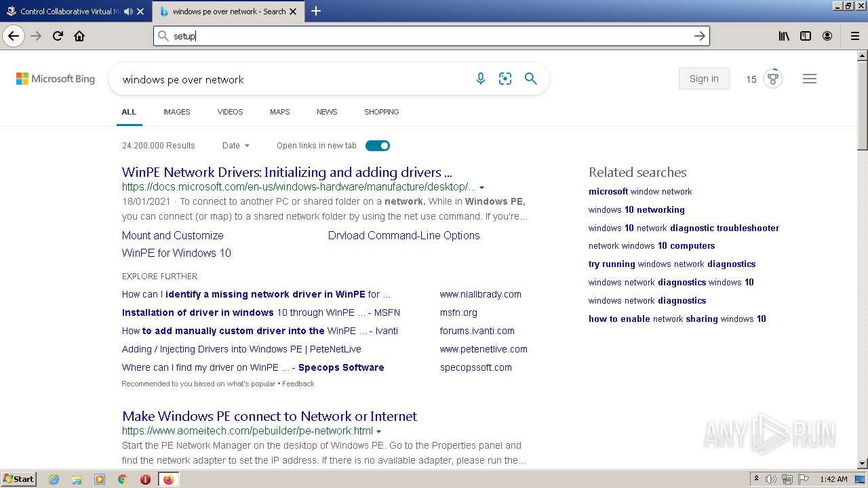868x488 pixels.
Task: Click the Bing search query box
Action: pyautogui.click(x=292, y=79)
